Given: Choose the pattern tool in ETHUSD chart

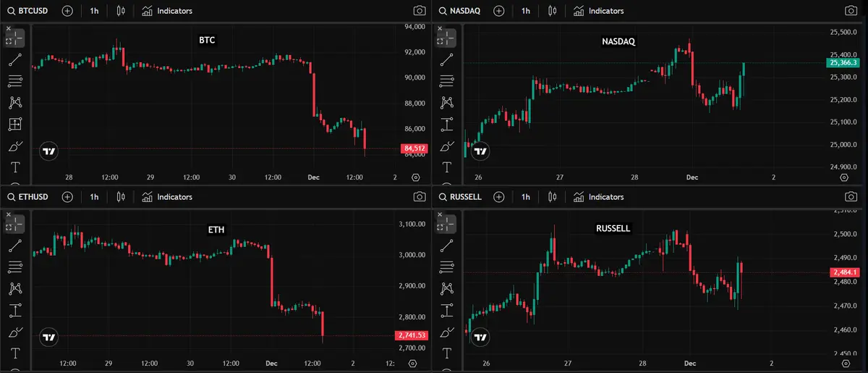Looking at the screenshot, I should (16, 289).
